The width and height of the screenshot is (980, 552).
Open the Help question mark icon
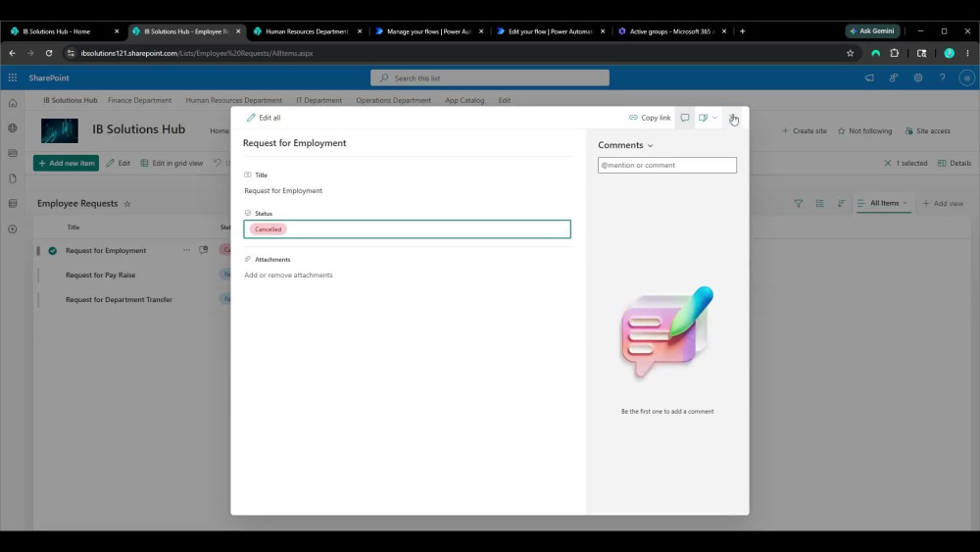tap(943, 78)
